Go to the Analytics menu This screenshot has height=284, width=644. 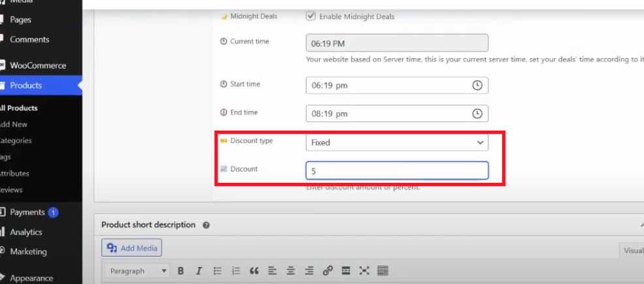[25, 232]
